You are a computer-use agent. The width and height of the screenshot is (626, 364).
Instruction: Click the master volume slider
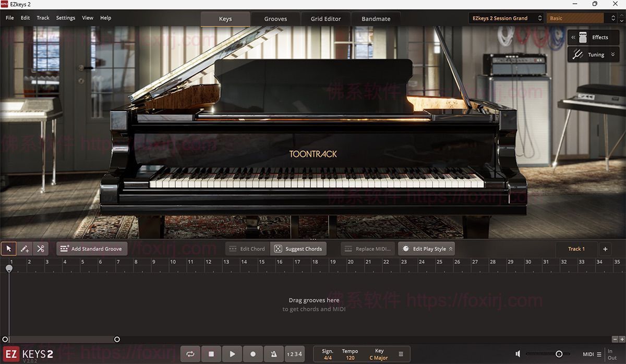tap(559, 354)
